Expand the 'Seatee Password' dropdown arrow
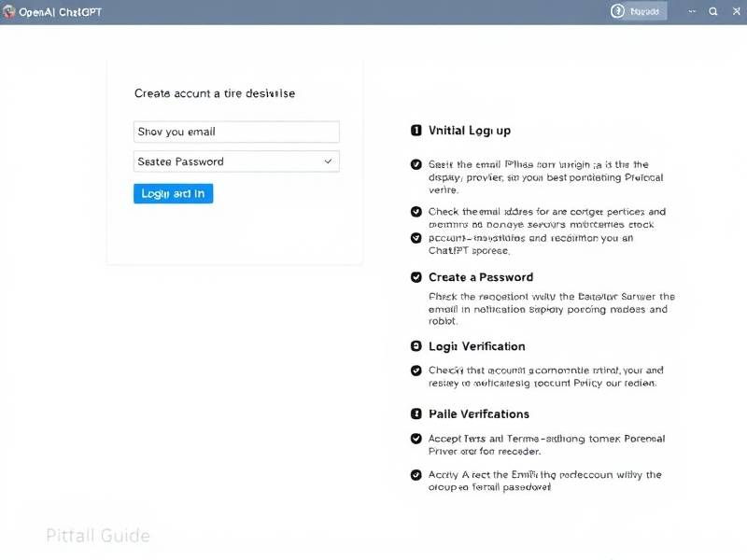This screenshot has height=560, width=747. click(328, 161)
